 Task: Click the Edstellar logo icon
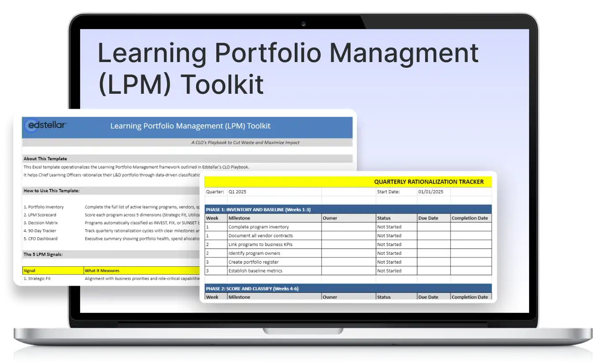[x=46, y=125]
